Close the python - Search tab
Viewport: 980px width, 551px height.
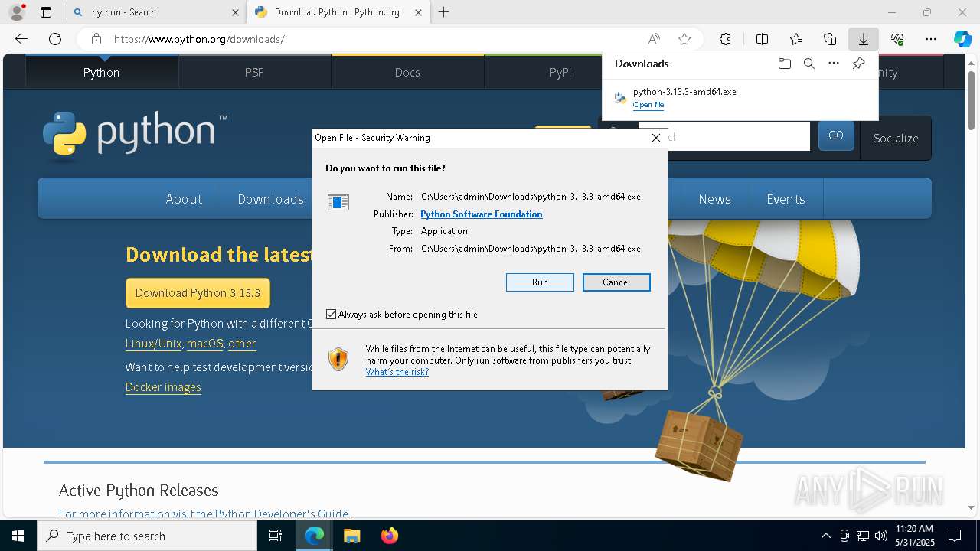click(x=235, y=12)
